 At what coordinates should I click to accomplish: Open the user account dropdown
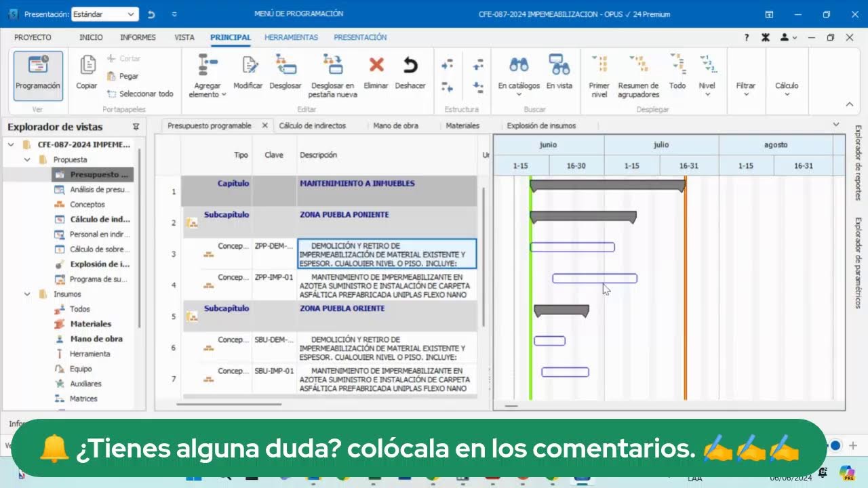point(788,37)
